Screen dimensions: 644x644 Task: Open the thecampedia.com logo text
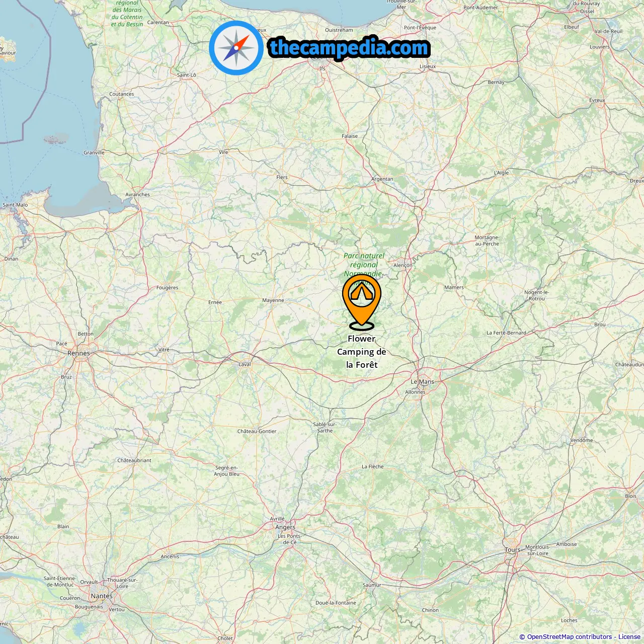click(349, 48)
